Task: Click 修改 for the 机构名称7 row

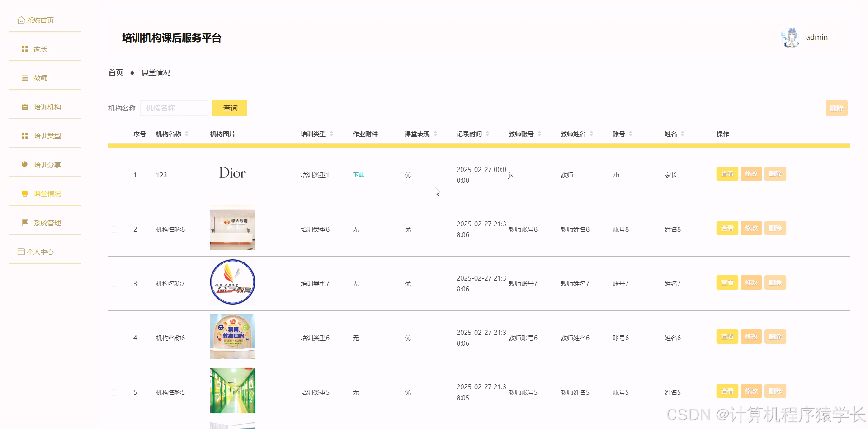Action: tap(751, 282)
